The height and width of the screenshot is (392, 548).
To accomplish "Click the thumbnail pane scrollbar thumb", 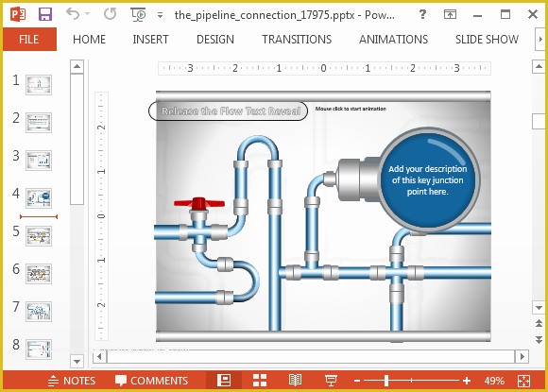I will click(x=77, y=139).
